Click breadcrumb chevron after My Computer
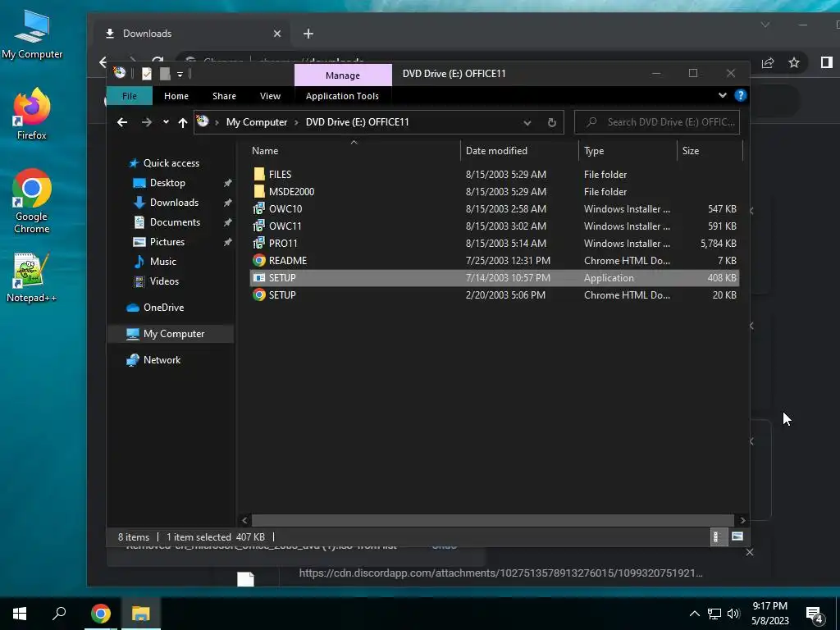The image size is (840, 630). click(295, 122)
